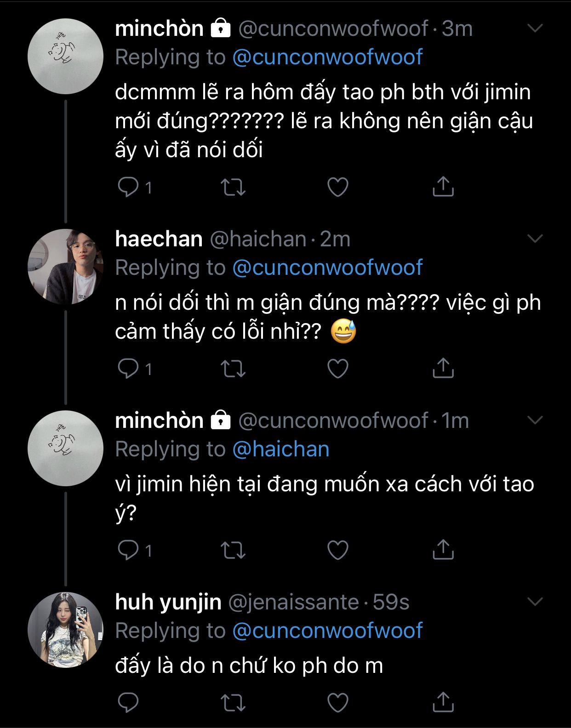The width and height of the screenshot is (571, 728).
Task: Like minchòn's tweet replying to @haichan
Action: pos(338,550)
